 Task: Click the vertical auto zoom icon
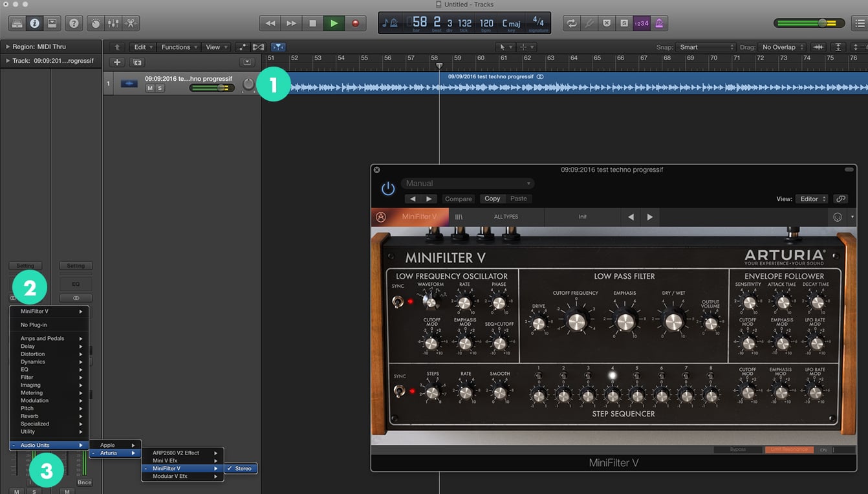coord(838,47)
